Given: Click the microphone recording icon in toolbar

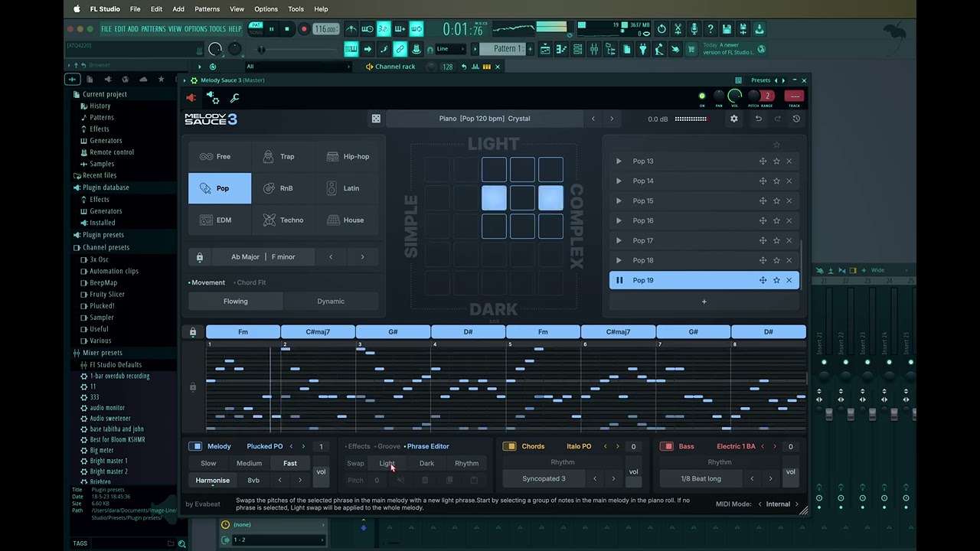Looking at the screenshot, I should pos(694,29).
